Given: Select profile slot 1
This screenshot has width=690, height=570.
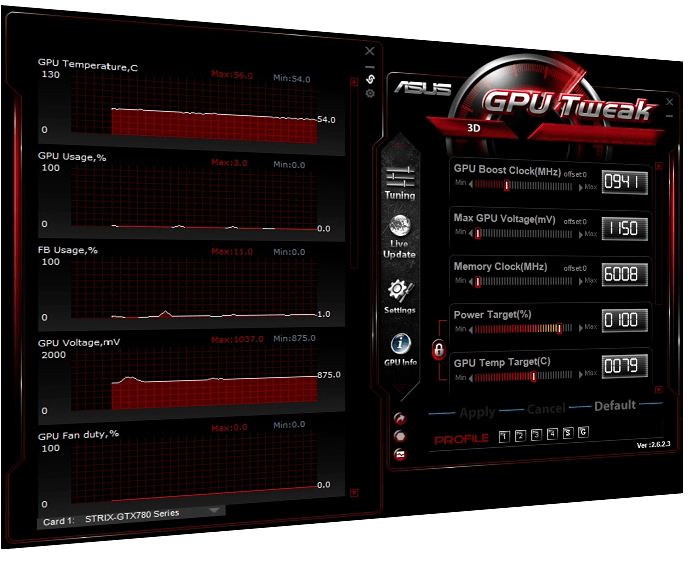Looking at the screenshot, I should coord(504,436).
